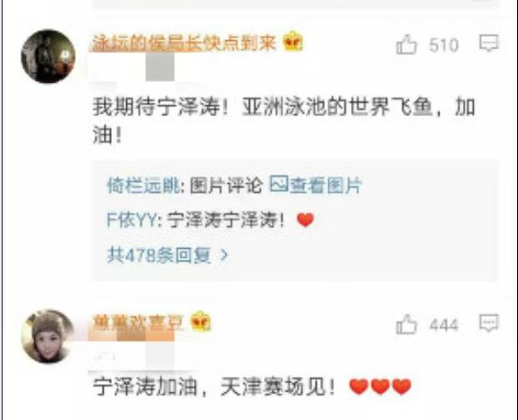The width and height of the screenshot is (518, 420).
Task: Visit 倚栏远眺 user profile
Action: (145, 185)
